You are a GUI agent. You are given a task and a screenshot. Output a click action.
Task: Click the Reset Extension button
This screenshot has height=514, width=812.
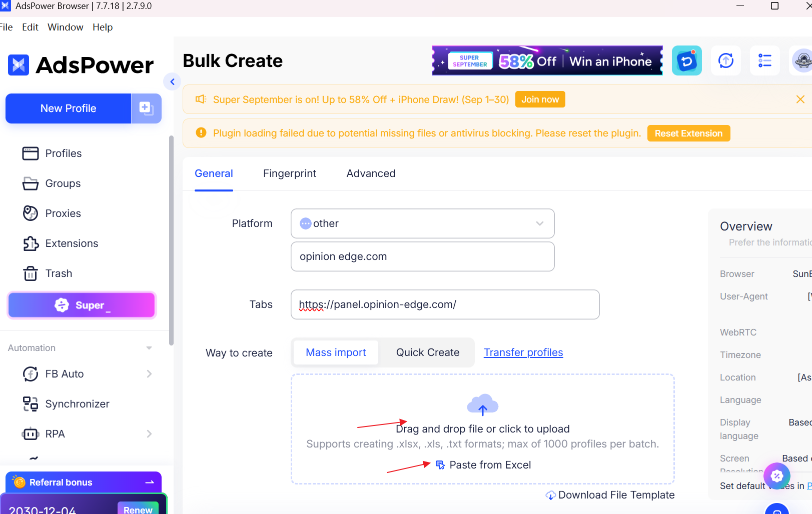pos(688,133)
